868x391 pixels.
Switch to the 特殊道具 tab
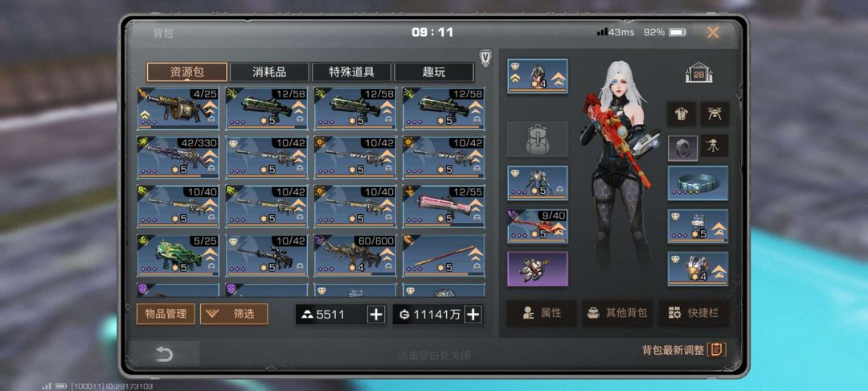coord(352,72)
